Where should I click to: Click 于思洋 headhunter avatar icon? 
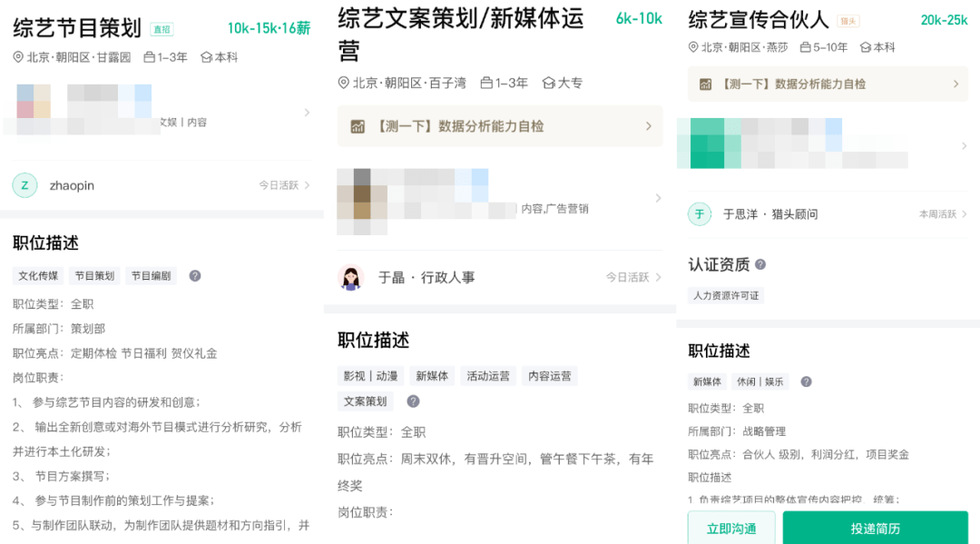pyautogui.click(x=699, y=214)
